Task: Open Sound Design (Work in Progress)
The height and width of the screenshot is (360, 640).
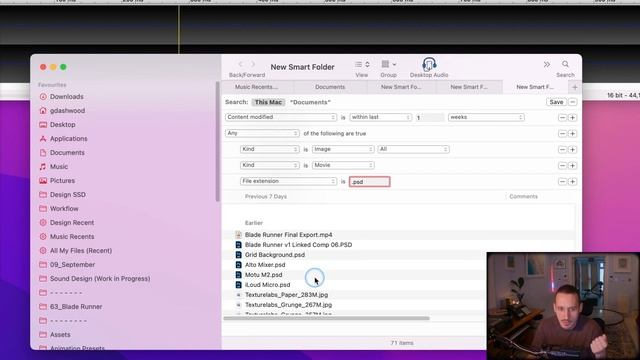Action: click(x=100, y=279)
